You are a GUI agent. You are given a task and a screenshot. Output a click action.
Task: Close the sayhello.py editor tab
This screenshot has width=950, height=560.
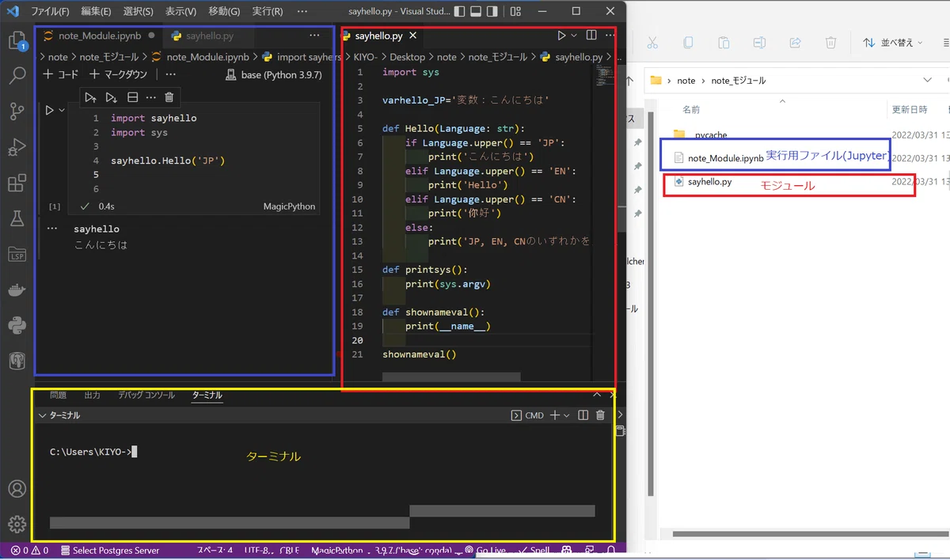tap(413, 36)
